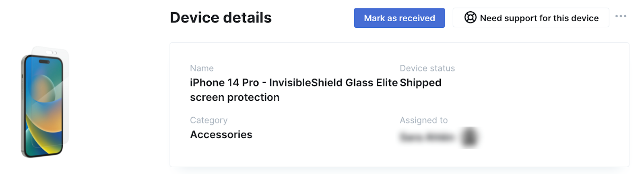Select the Shipped device status value

pyautogui.click(x=420, y=82)
